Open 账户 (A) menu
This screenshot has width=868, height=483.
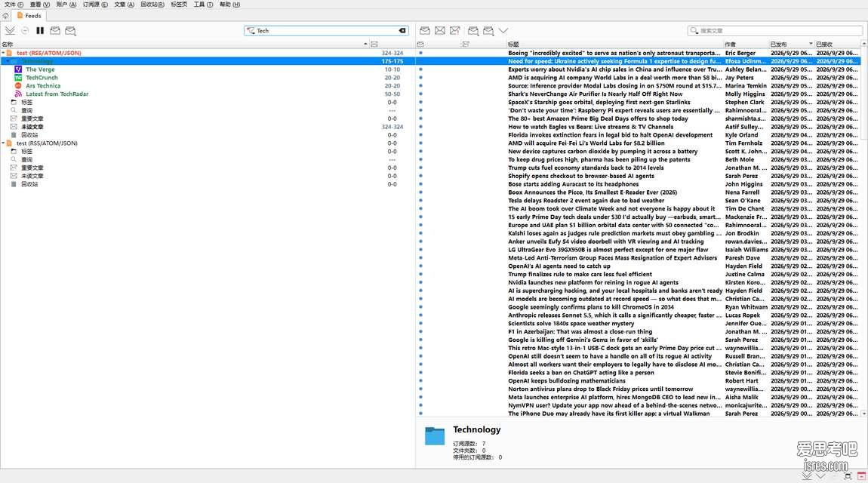[x=66, y=5]
